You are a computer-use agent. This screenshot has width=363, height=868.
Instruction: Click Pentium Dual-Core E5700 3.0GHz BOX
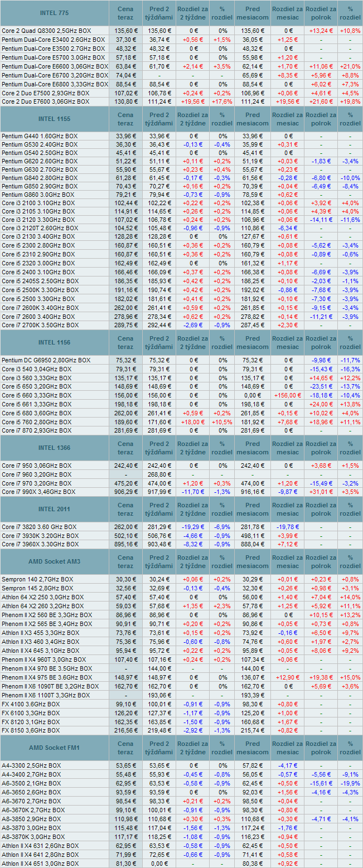(53, 57)
